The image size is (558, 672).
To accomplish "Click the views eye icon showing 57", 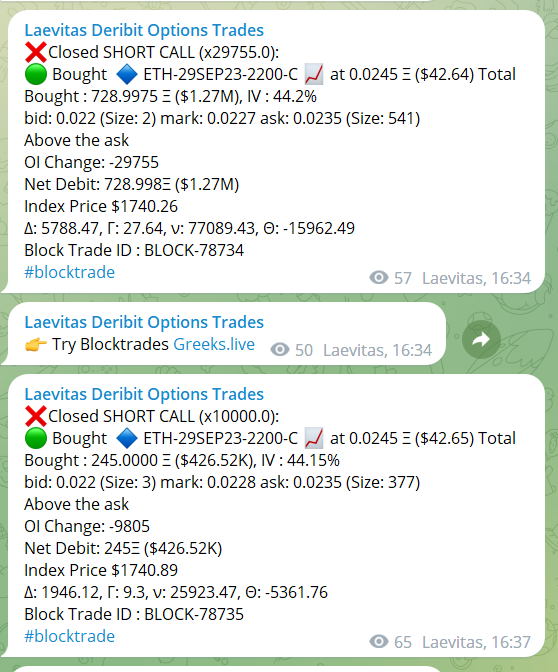I will [379, 278].
